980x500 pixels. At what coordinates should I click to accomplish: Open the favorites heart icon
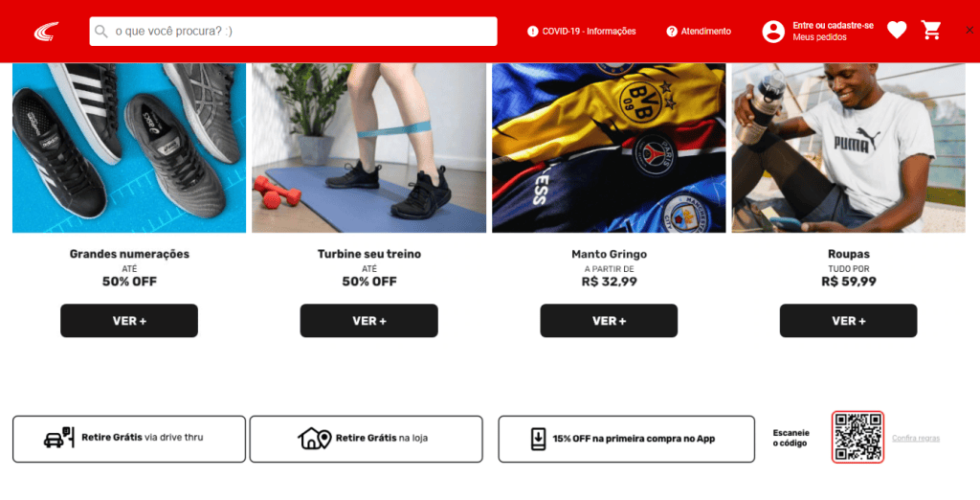[897, 30]
